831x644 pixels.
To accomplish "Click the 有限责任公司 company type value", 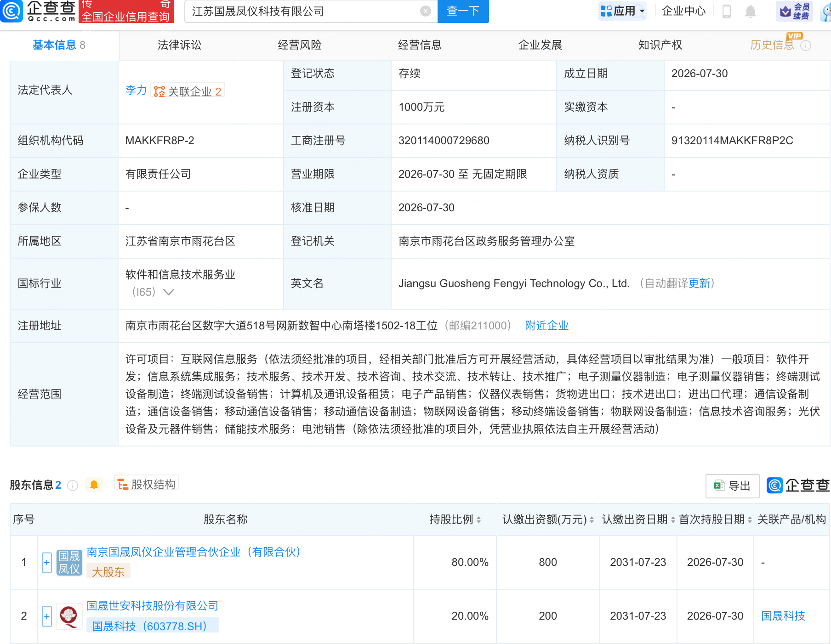I will point(158,174).
